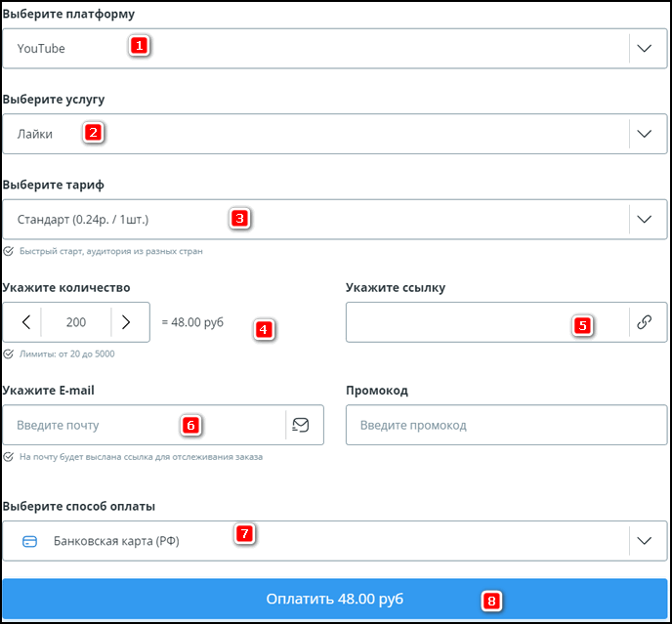Click the bank card icon in payment field
The height and width of the screenshot is (624, 672).
tap(29, 541)
